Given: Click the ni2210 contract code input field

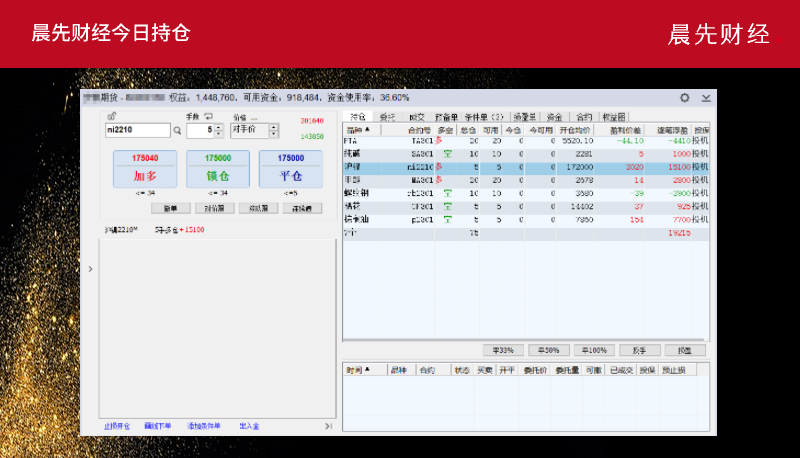Looking at the screenshot, I should 137,130.
